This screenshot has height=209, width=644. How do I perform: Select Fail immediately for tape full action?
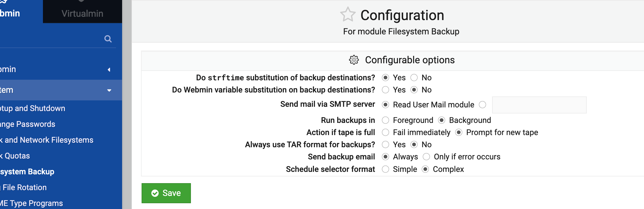[385, 133]
